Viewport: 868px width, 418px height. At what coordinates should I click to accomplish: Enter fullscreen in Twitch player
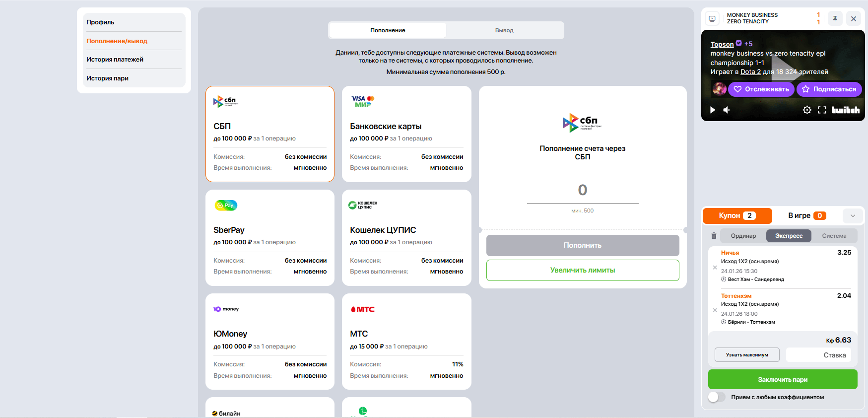coord(822,110)
